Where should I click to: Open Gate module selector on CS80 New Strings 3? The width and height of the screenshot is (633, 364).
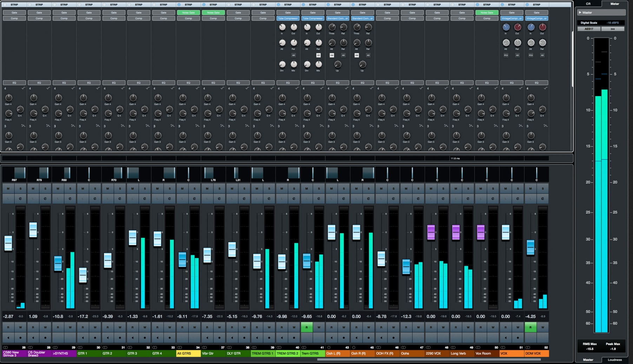click(x=14, y=13)
